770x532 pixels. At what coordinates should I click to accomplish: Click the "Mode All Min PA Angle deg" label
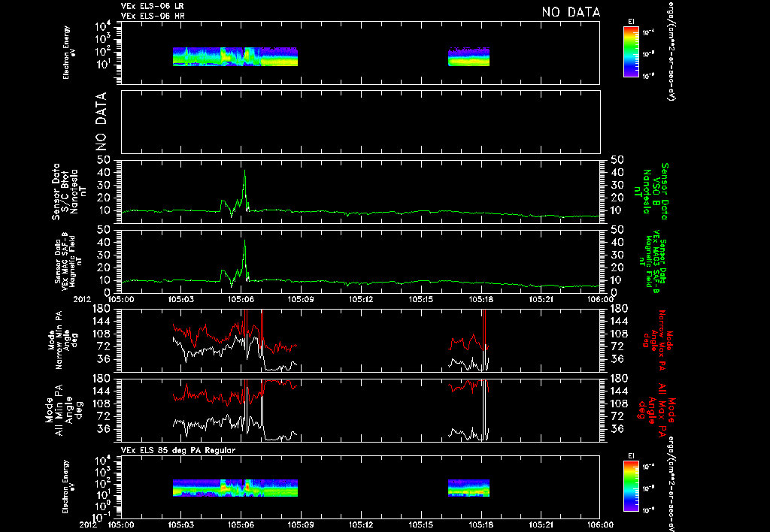(x=64, y=410)
